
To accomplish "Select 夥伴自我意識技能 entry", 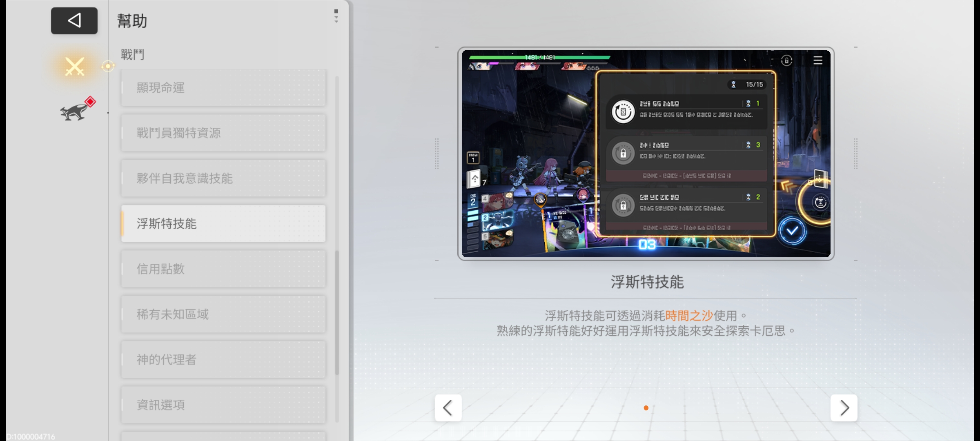I will 223,178.
